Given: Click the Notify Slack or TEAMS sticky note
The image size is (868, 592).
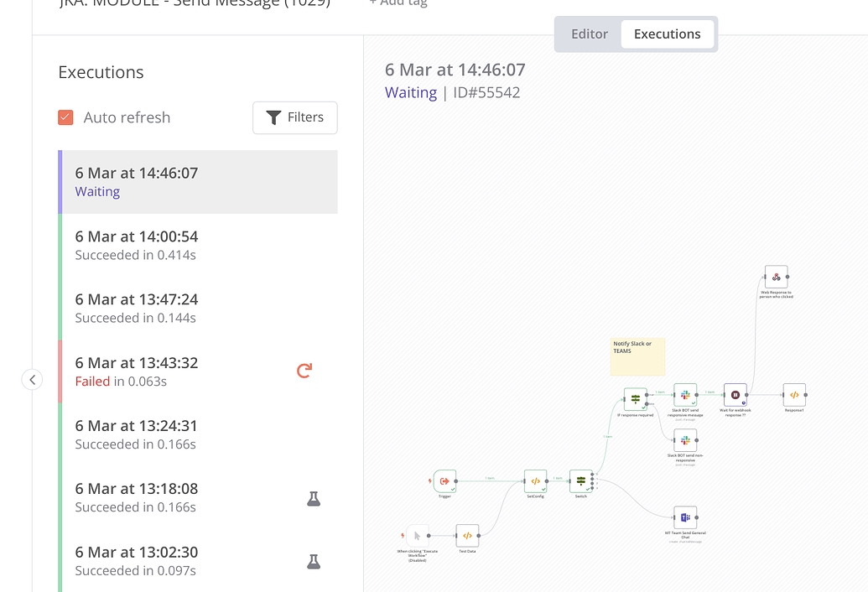Looking at the screenshot, I should click(637, 356).
